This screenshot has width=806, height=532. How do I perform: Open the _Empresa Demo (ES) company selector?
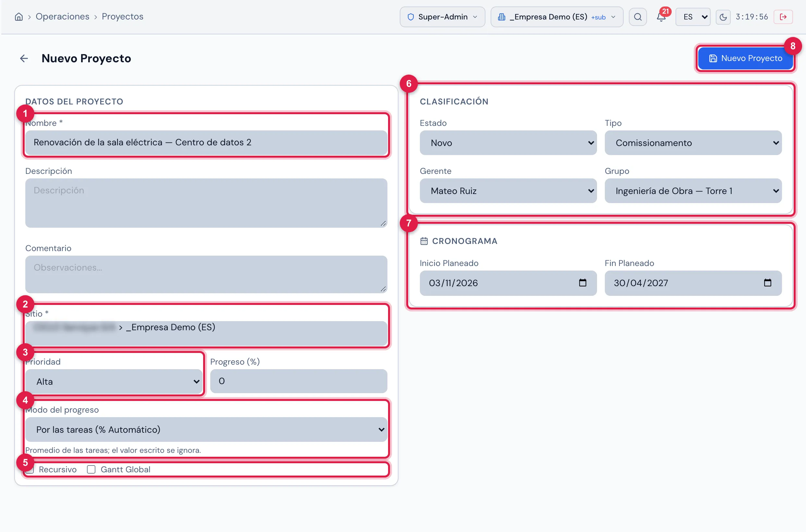point(556,17)
